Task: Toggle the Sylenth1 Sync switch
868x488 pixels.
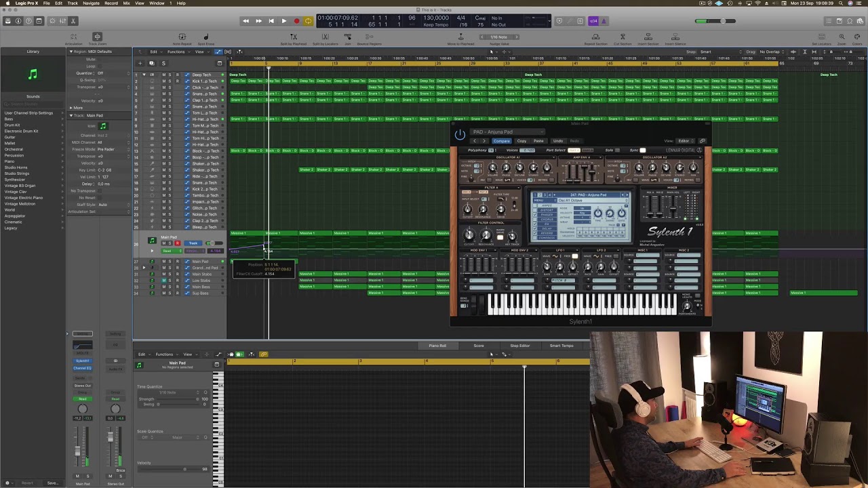Action: click(x=642, y=150)
